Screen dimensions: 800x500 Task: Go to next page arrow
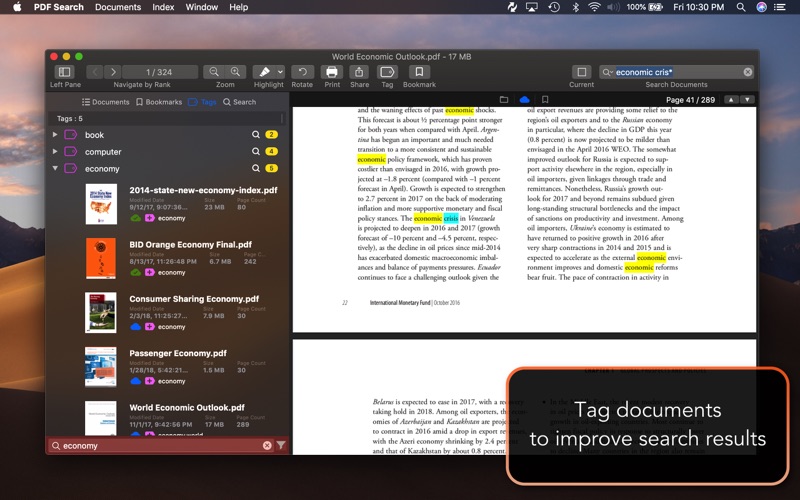(x=747, y=99)
